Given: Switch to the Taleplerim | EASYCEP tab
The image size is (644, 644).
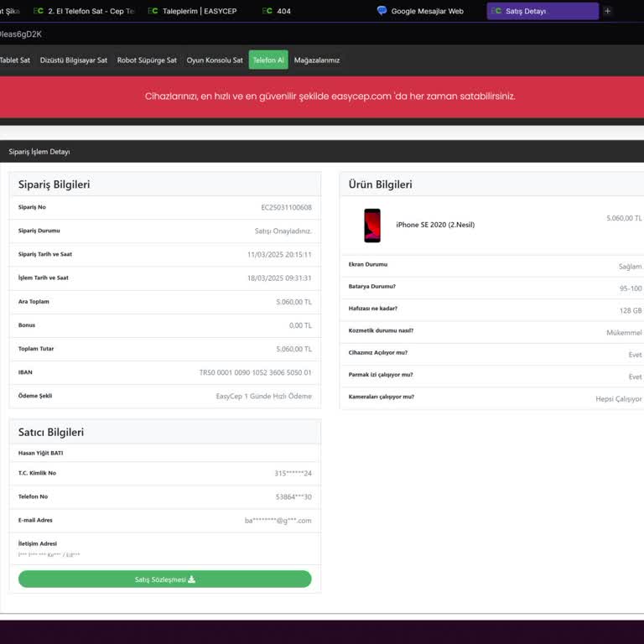Looking at the screenshot, I should pos(199,11).
